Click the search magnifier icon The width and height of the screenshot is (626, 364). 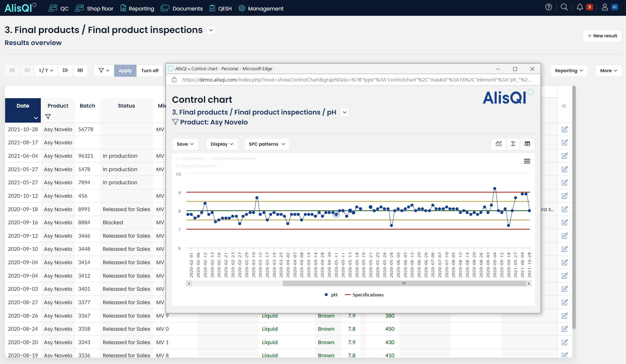click(564, 8)
